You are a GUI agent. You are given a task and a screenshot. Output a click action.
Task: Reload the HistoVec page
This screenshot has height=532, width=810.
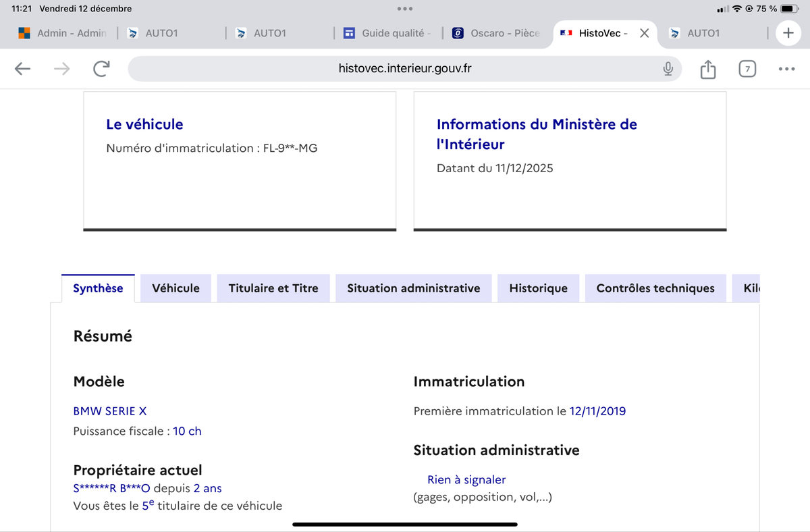[101, 69]
